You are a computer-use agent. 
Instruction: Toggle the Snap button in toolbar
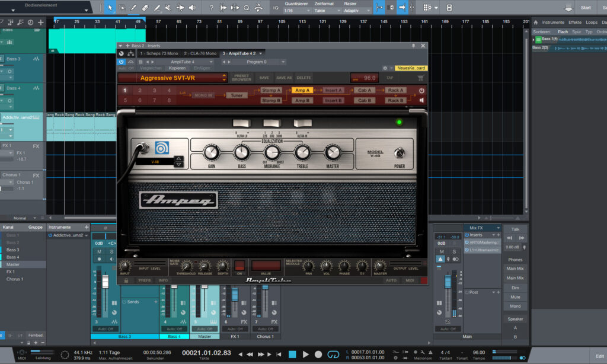pos(379,8)
